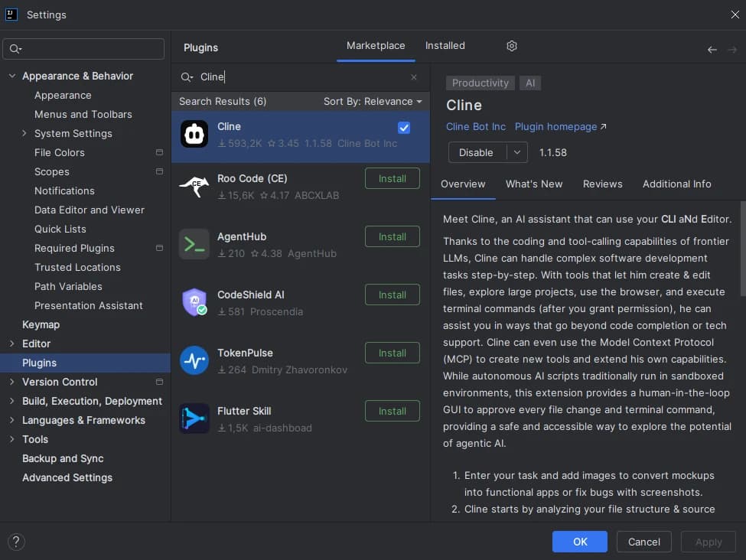Focus the settings search field

(x=83, y=48)
